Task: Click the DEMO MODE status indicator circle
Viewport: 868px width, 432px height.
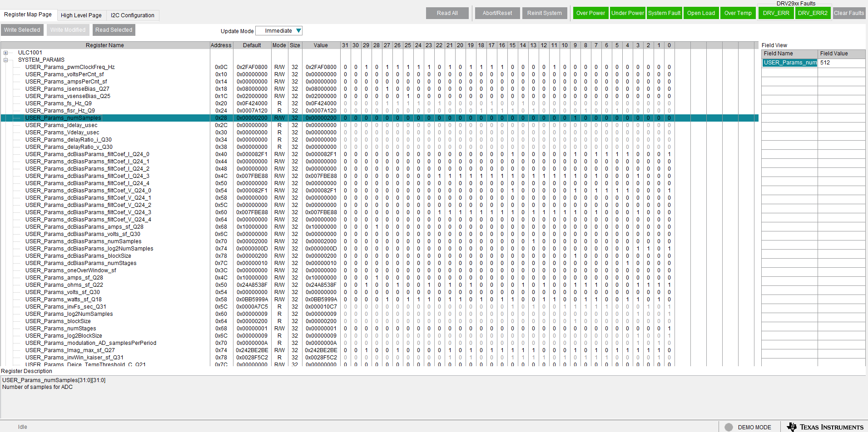Action: 729,427
